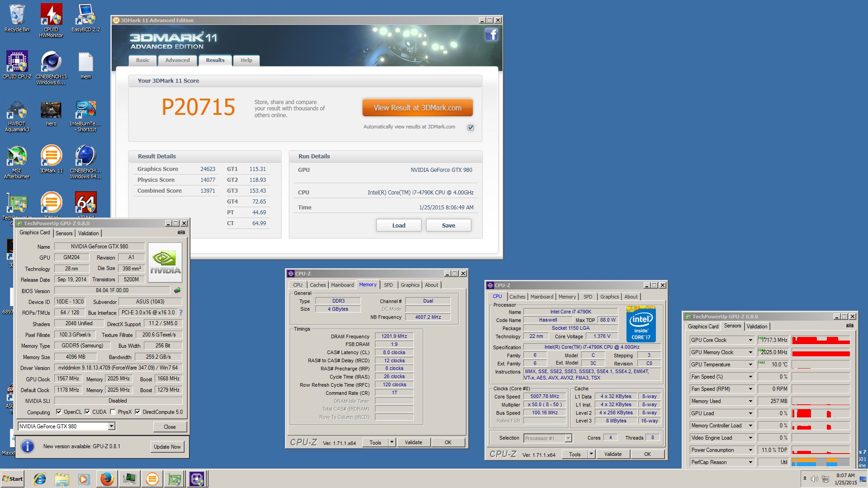Open the CPUID CPU-Z desktop icon
The height and width of the screenshot is (488, 868).
point(17,65)
